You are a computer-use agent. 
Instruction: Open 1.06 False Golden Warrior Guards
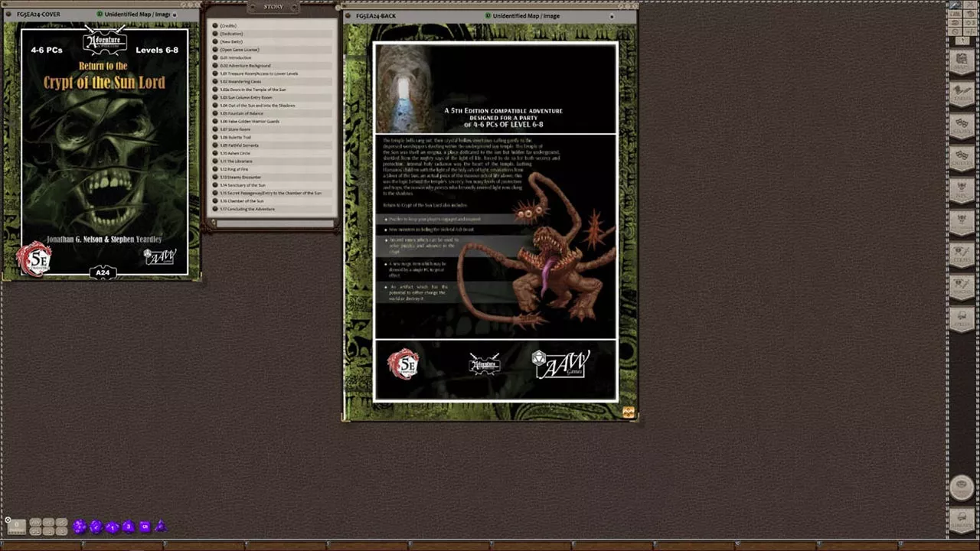[273, 121]
